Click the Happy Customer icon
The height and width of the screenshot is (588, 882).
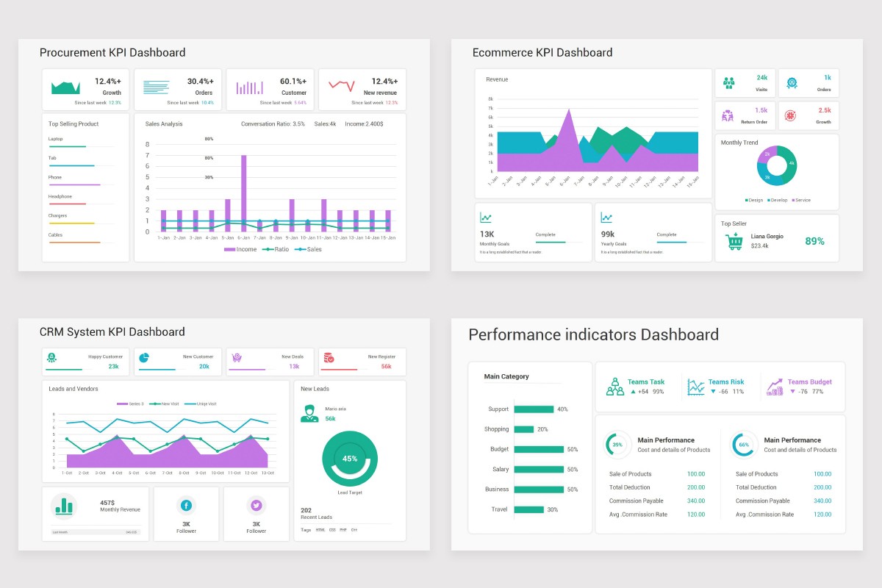tap(52, 358)
